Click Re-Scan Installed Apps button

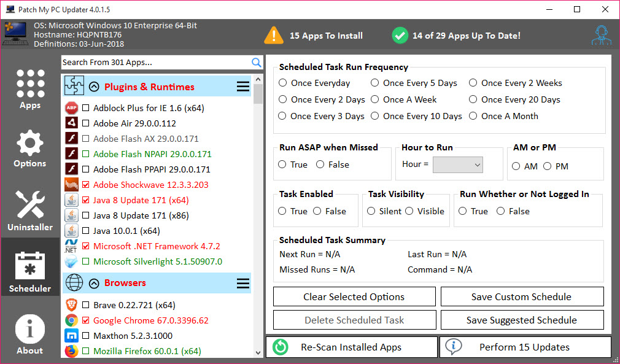(352, 347)
